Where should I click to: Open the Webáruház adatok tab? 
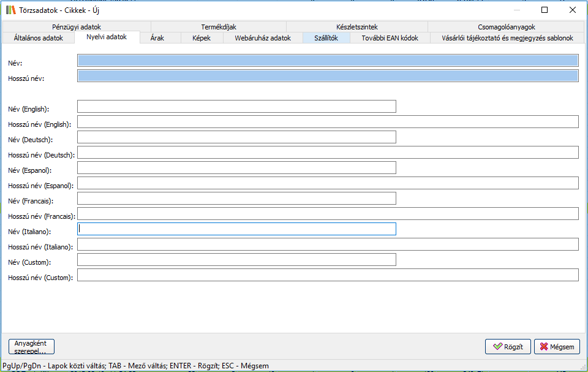click(x=263, y=38)
